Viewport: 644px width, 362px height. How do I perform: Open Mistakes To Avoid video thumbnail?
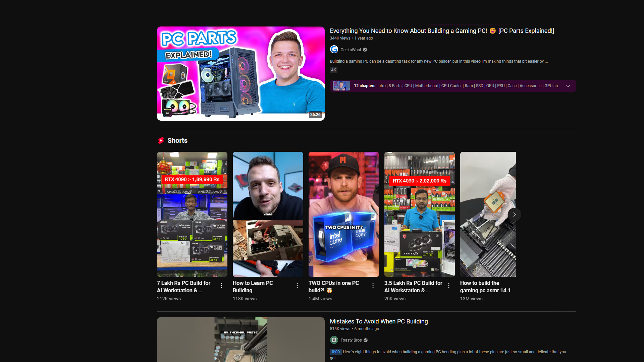tap(240, 339)
